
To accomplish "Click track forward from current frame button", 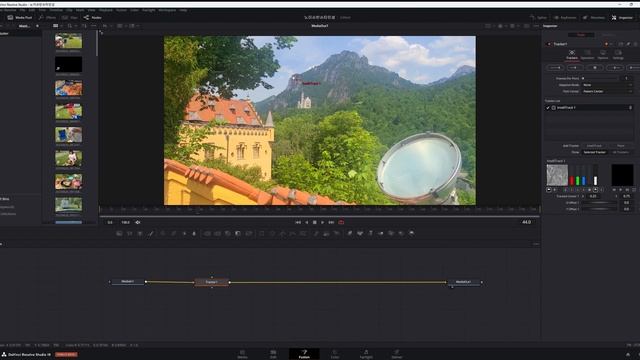I will tap(615, 67).
